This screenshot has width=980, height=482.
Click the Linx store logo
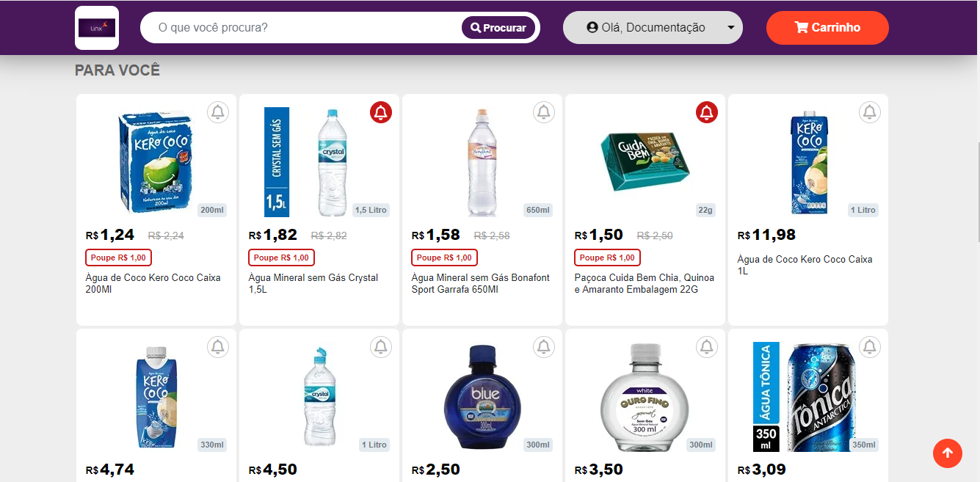97,28
